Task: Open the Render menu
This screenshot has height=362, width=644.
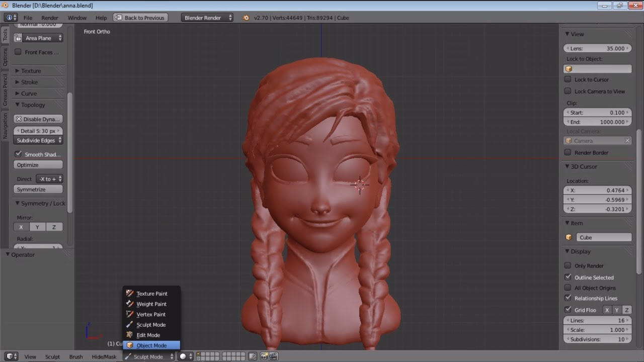Action: point(50,18)
